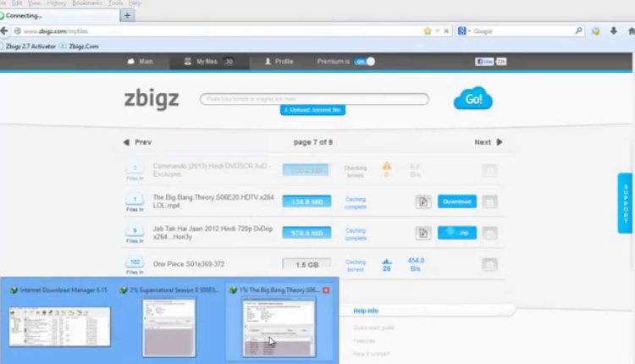Screen dimensions: 635x364
Task: Delete The Big Bang Theory torrent entry
Action: click(489, 201)
